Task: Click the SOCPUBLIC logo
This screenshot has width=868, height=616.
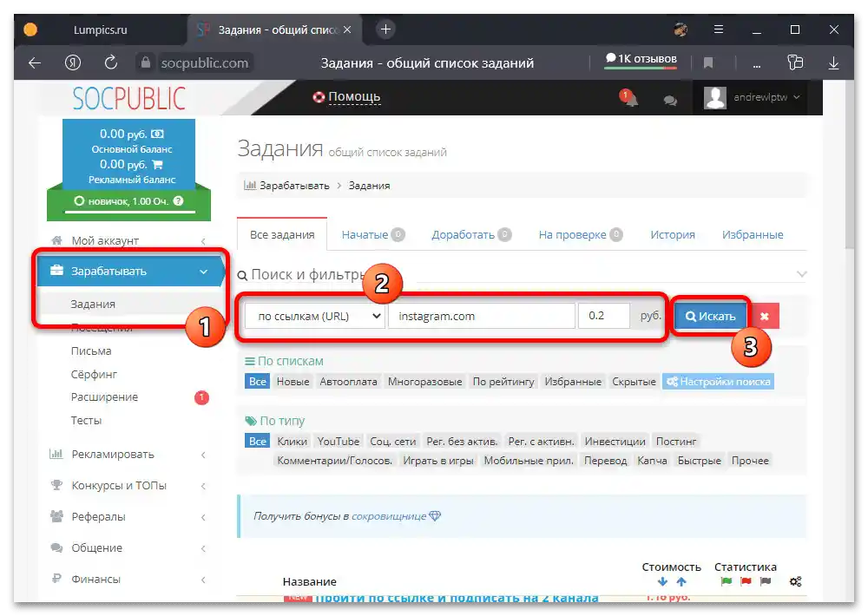Action: 129,99
